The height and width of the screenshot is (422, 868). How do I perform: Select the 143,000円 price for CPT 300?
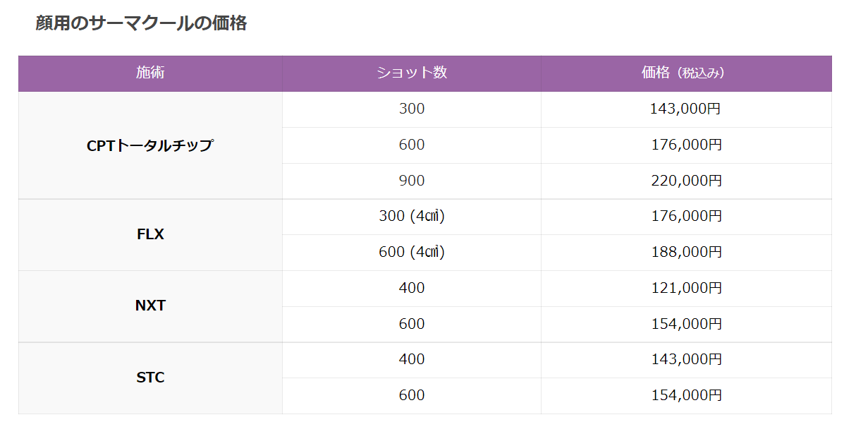point(686,109)
